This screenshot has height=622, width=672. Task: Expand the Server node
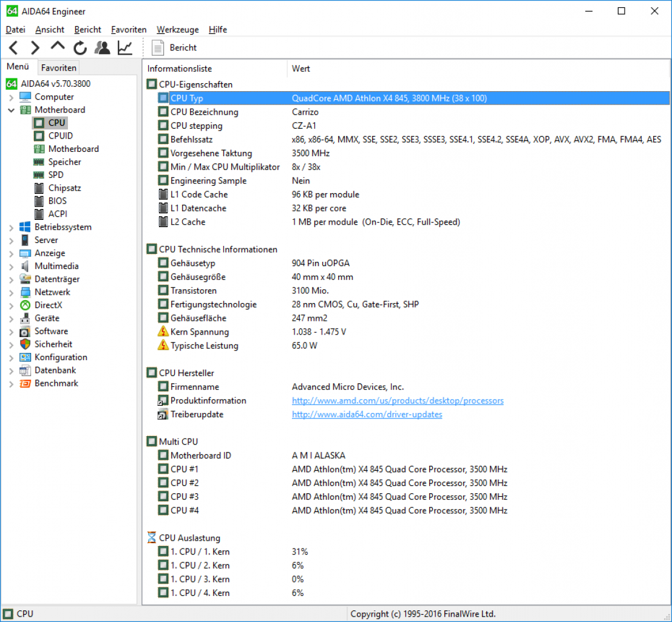pos(11,241)
